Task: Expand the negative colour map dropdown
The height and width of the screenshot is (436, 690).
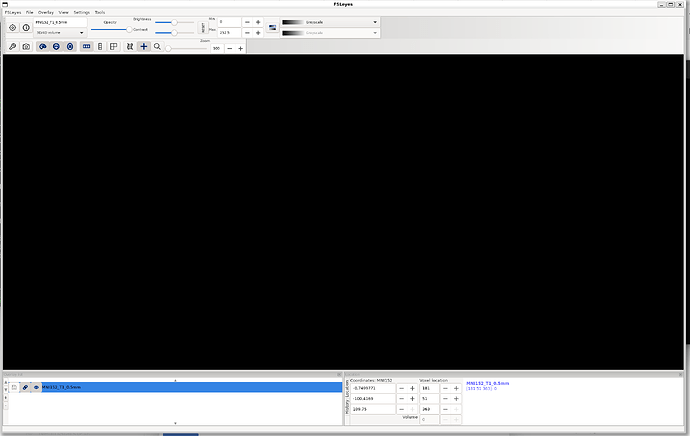Action: click(329, 33)
